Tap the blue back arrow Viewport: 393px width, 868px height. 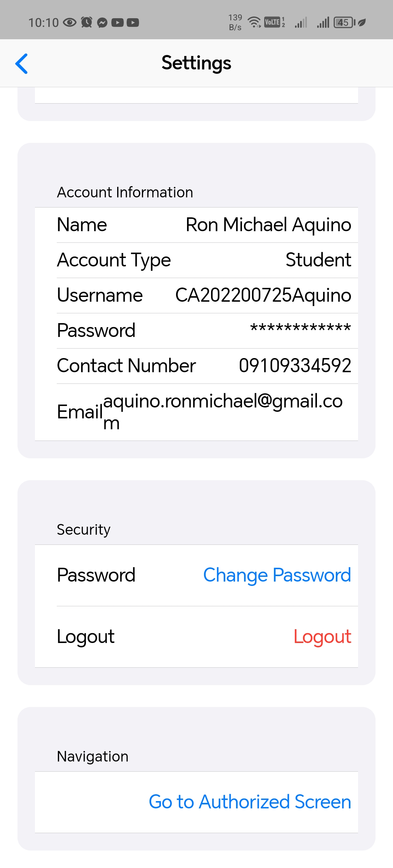pyautogui.click(x=21, y=64)
